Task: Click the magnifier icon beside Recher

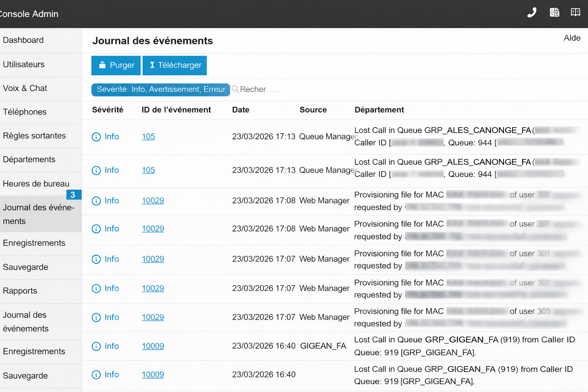Action: tap(235, 89)
